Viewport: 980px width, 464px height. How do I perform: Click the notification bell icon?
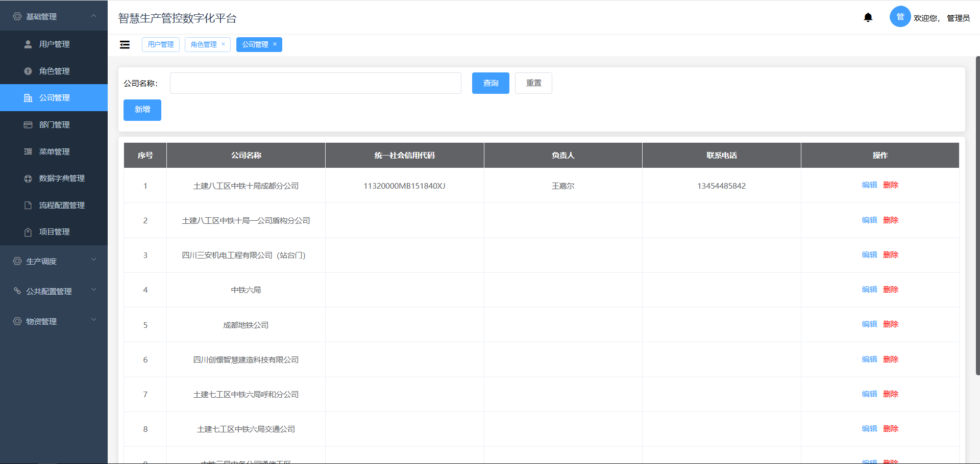click(868, 18)
